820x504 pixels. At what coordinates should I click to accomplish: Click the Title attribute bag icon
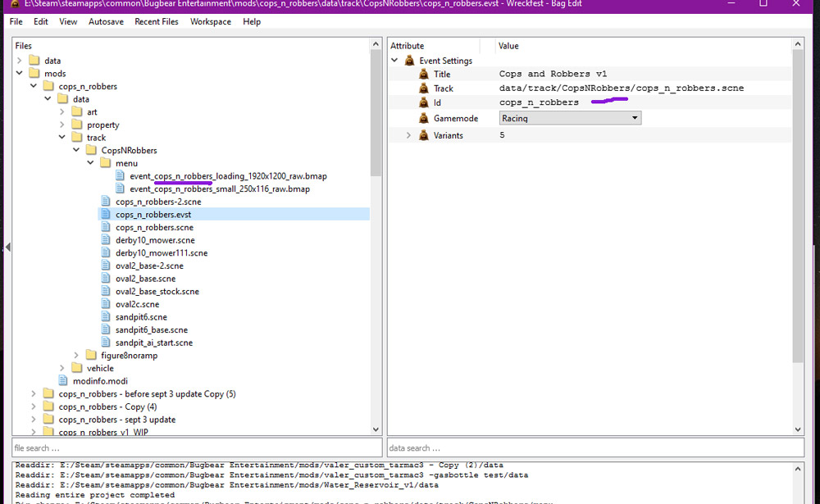click(x=424, y=75)
